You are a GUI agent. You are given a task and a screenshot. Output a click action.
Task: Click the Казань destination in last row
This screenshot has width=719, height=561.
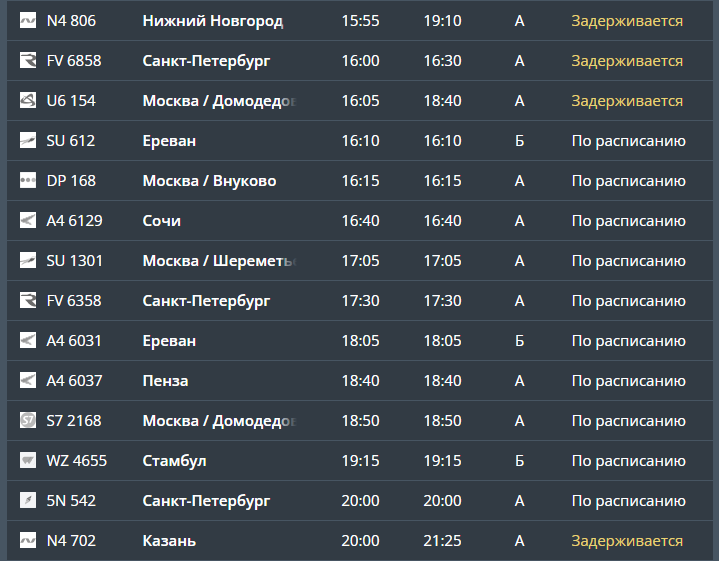pos(169,541)
